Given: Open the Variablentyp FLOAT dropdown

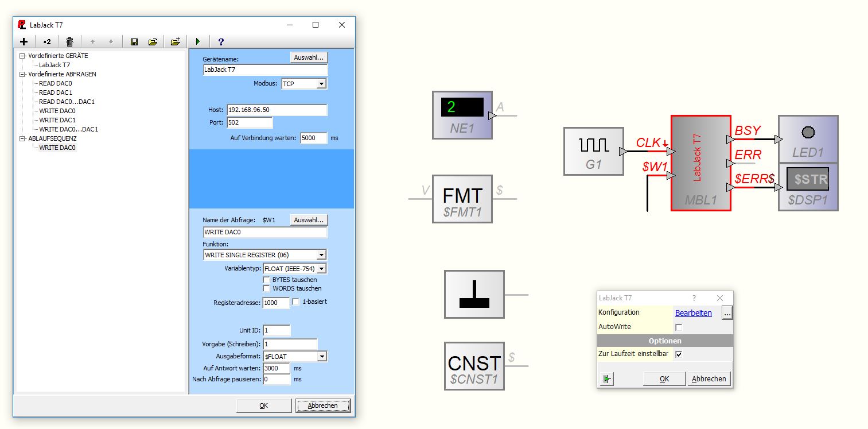Looking at the screenshot, I should tap(321, 268).
